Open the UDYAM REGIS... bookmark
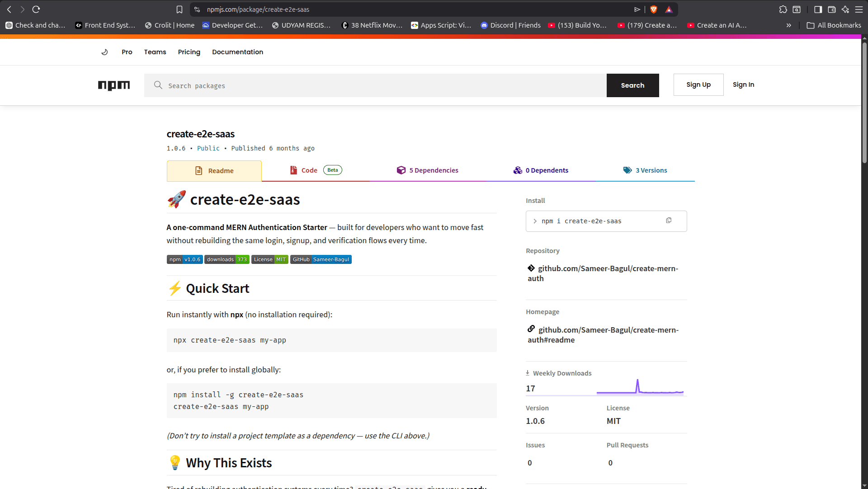Screen dimensions: 868x489 coord(301,25)
